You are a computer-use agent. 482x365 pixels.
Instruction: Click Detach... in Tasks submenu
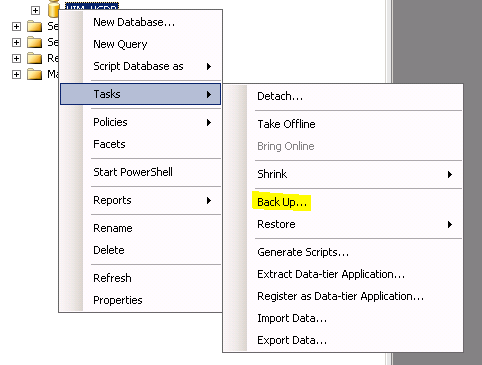[343, 96]
